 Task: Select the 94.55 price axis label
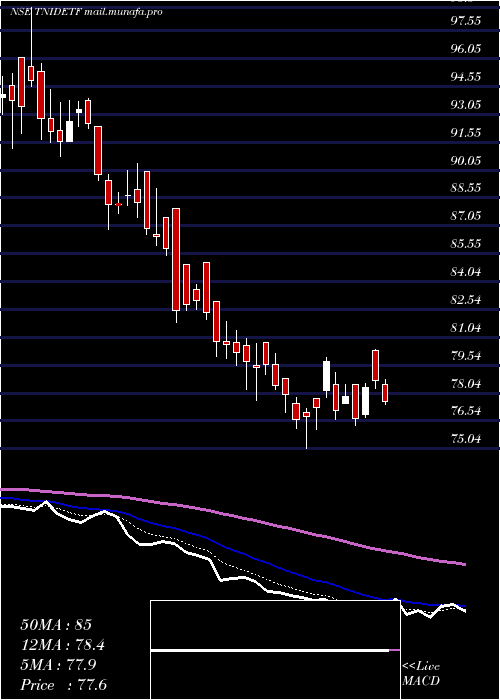(466, 77)
